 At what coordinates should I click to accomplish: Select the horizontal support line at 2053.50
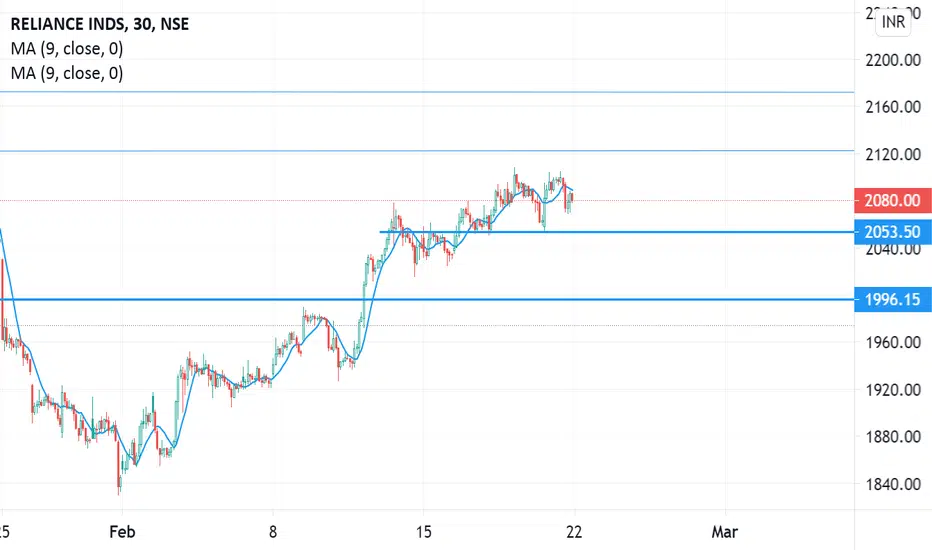click(617, 232)
